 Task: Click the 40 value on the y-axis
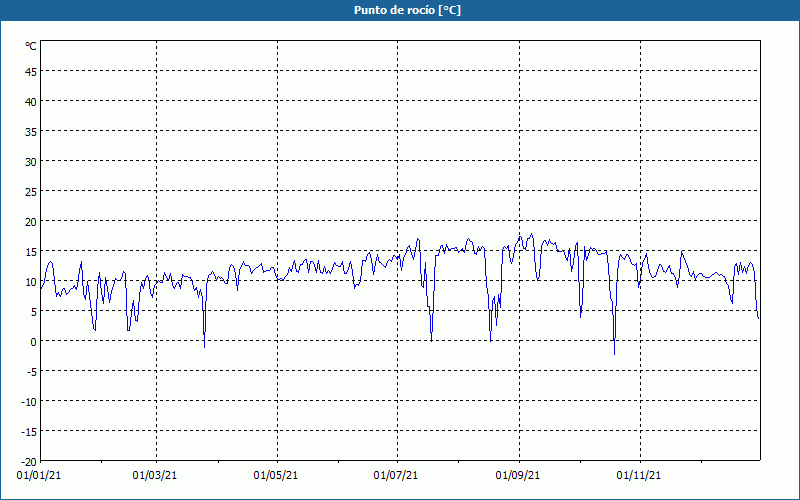[x=31, y=102]
